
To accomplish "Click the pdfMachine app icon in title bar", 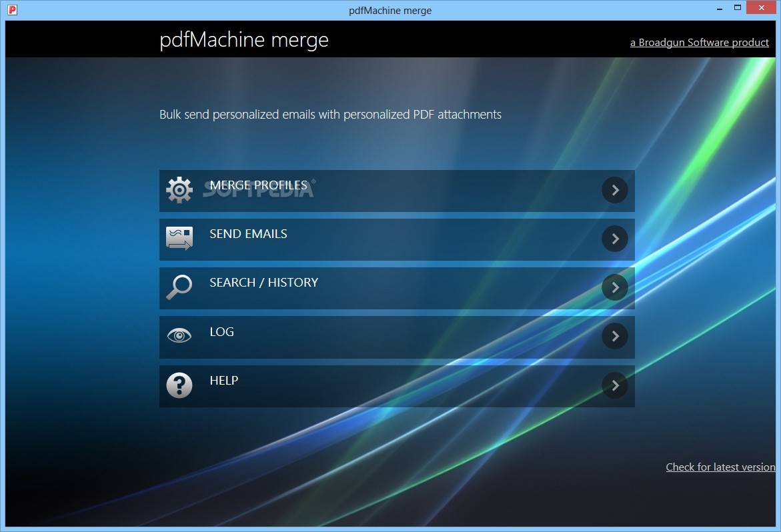I will 13,9.
